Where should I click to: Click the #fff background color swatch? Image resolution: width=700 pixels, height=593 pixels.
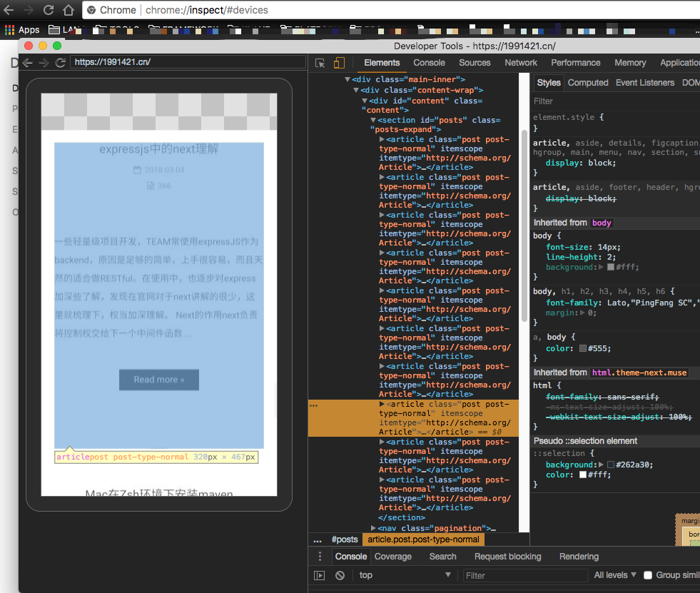pos(611,267)
